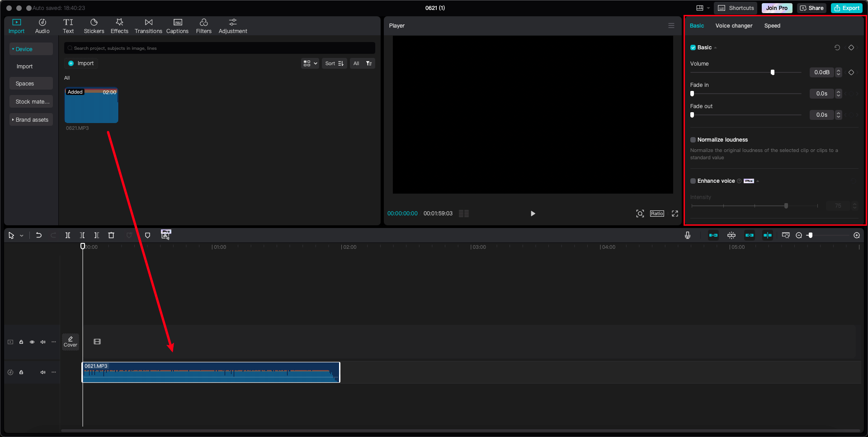
Task: Toggle clip linkage
Action: click(x=750, y=235)
